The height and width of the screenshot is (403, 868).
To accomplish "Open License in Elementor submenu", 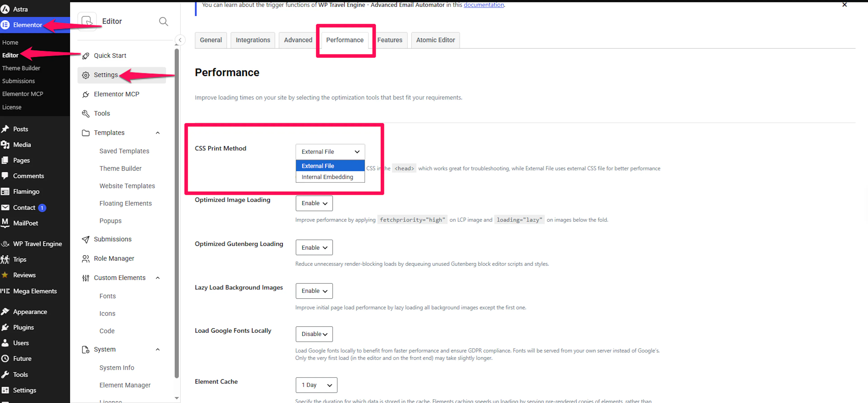I will (x=12, y=107).
